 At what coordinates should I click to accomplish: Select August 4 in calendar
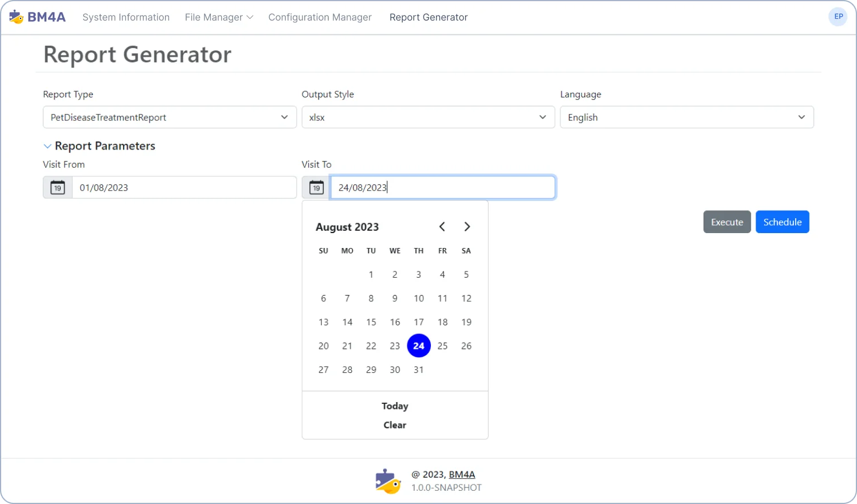tap(442, 274)
